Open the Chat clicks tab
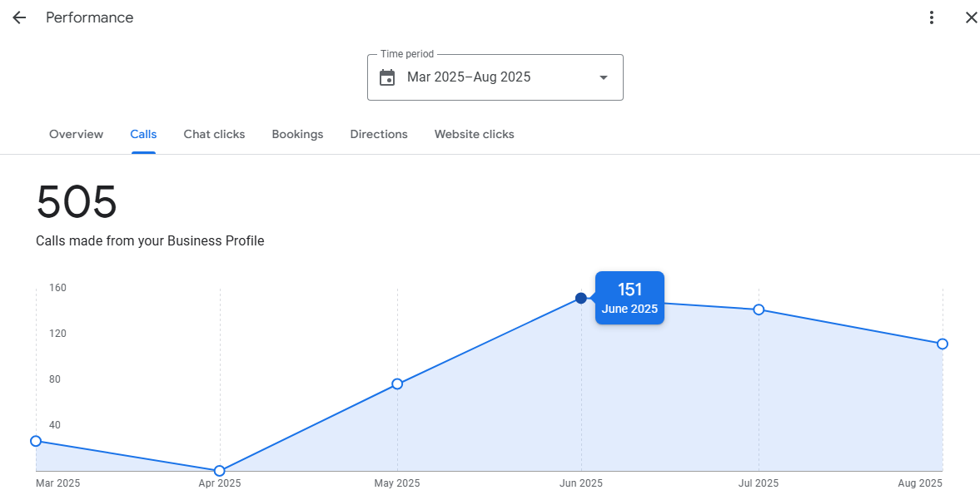 click(x=214, y=134)
